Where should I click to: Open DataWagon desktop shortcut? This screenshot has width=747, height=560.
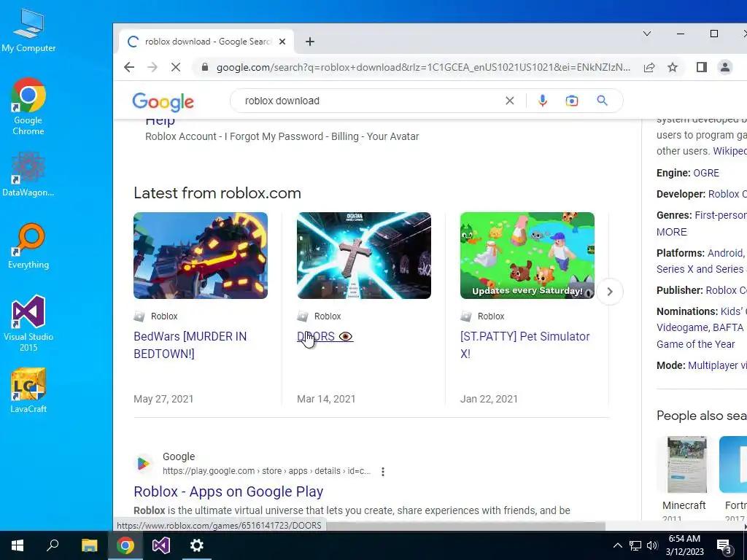(28, 174)
